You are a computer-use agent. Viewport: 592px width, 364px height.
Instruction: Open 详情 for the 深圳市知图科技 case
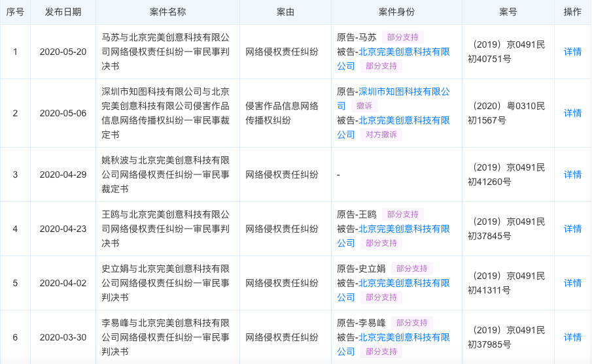pyautogui.click(x=572, y=113)
